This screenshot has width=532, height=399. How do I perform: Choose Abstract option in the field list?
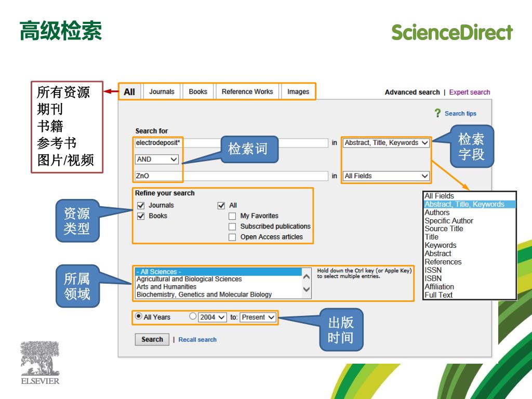click(x=470, y=254)
